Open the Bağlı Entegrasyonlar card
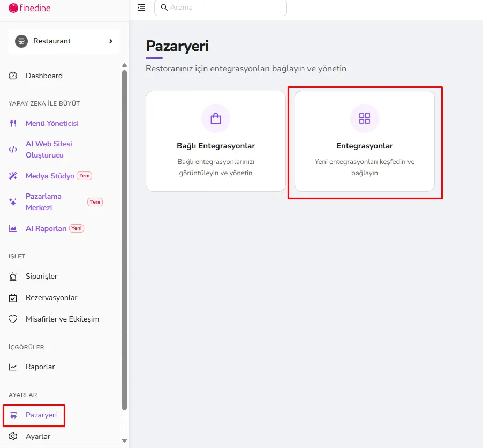Viewport: 483px width, 448px height. tap(216, 141)
